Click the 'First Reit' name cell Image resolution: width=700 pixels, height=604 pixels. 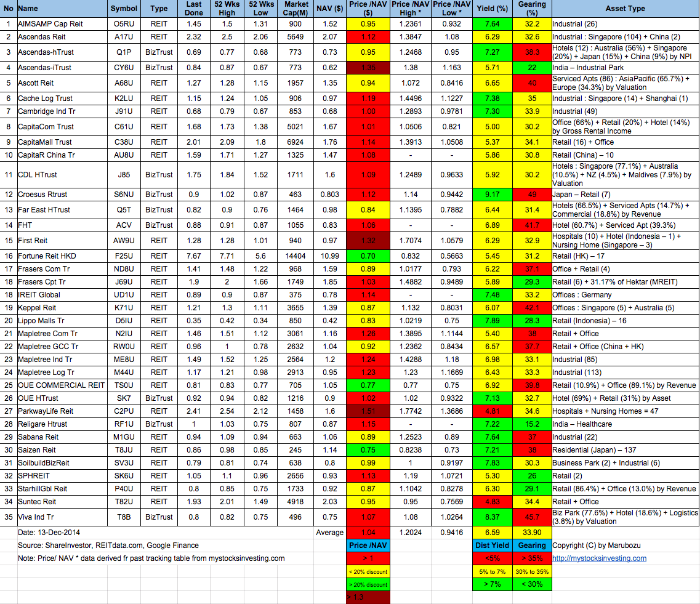click(62, 241)
